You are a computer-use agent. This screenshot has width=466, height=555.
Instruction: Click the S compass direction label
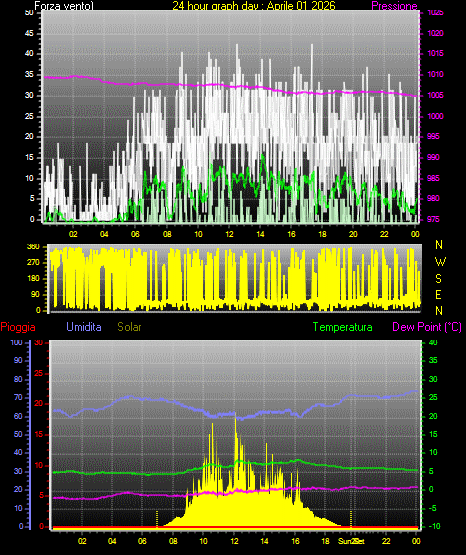(438, 279)
